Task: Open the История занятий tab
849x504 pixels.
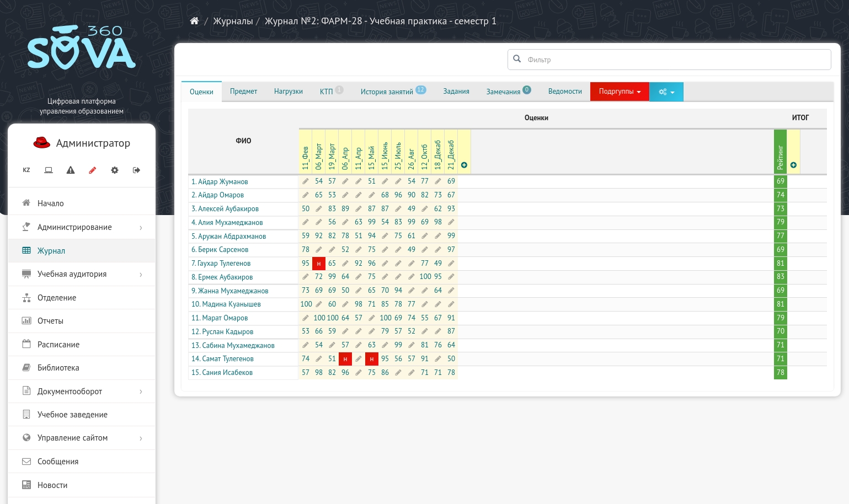Action: pos(393,92)
